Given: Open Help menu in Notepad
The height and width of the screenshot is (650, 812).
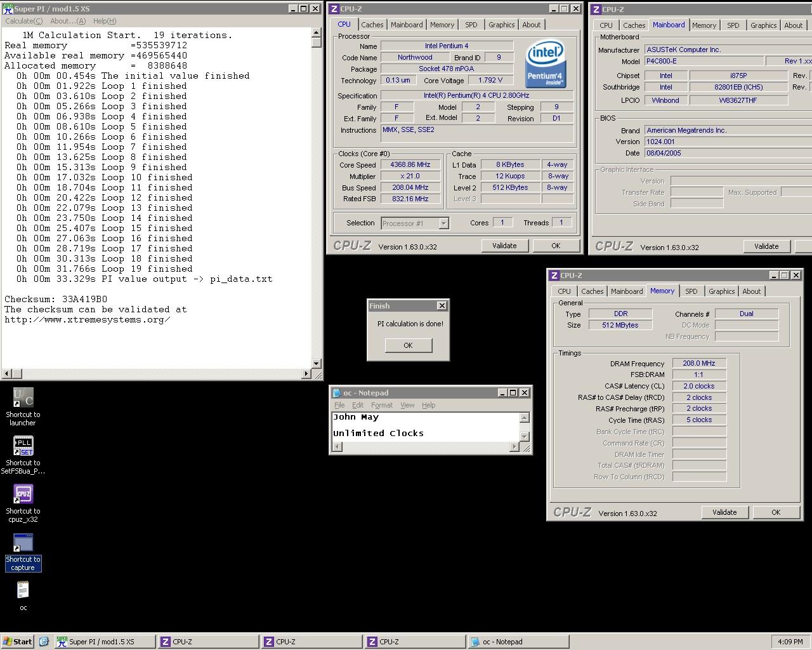Looking at the screenshot, I should pos(429,405).
